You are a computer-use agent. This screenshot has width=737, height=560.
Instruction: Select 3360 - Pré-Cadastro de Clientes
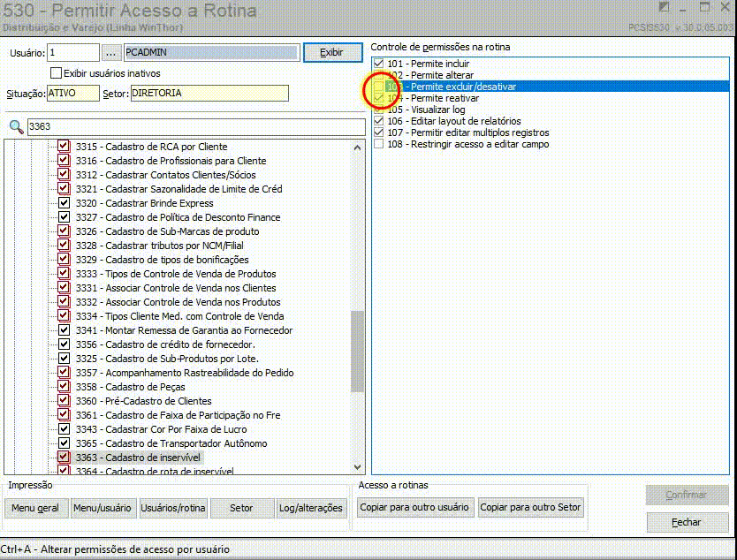pyautogui.click(x=144, y=401)
